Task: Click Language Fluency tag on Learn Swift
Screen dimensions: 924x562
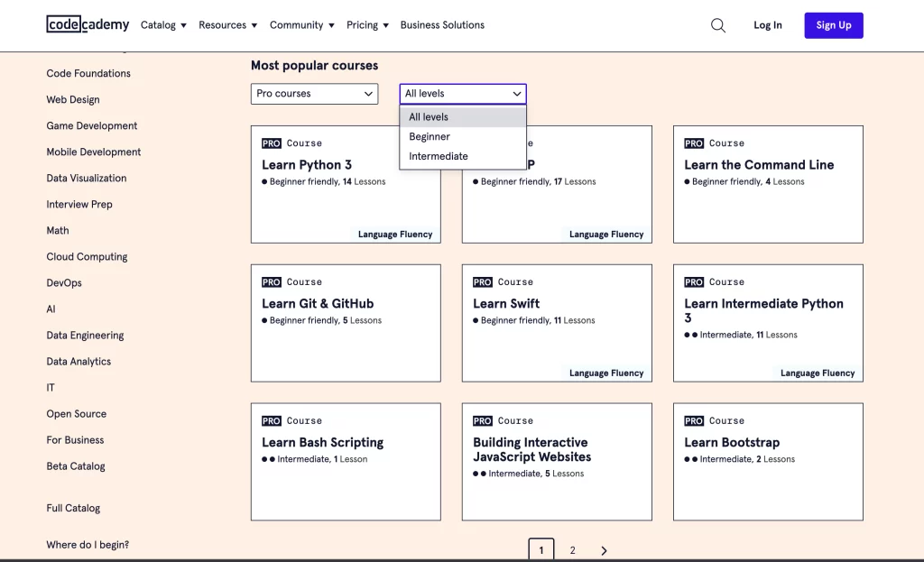Action: click(605, 373)
